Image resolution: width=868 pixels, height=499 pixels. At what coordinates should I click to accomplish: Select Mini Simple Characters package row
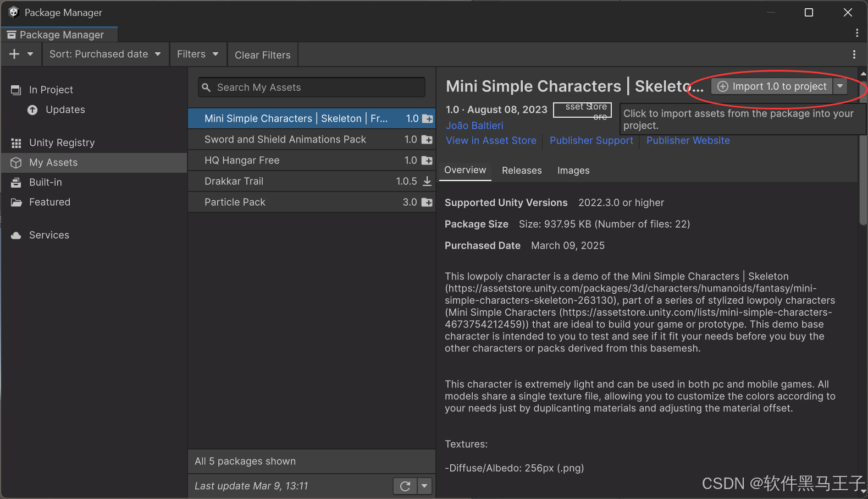point(312,118)
